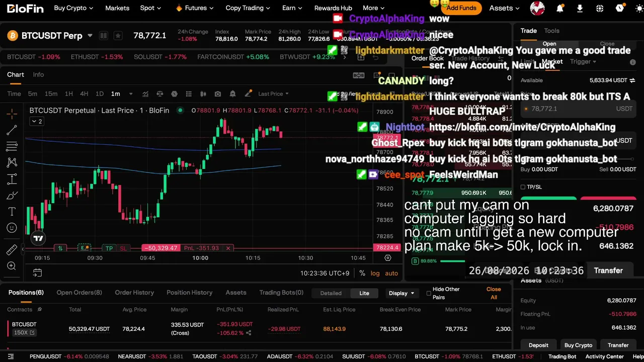Tick the TP/SL checkbox
The width and height of the screenshot is (644, 362).
coord(523,187)
